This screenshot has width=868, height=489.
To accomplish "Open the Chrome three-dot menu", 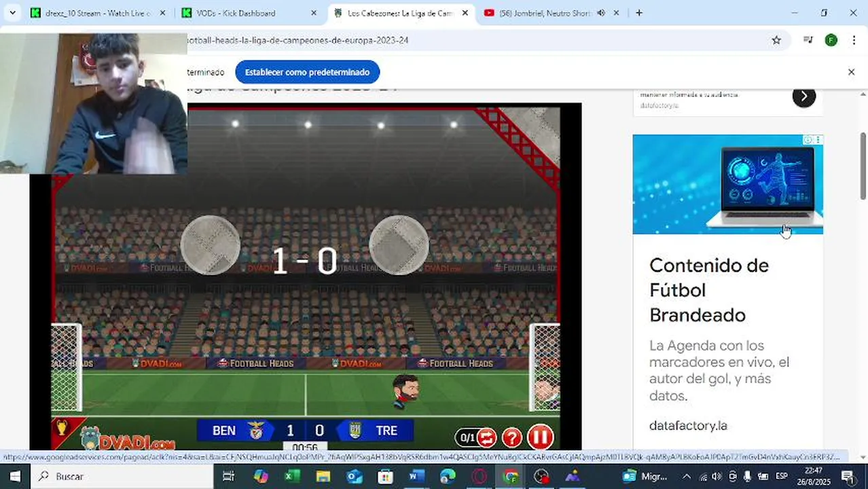I will coord(854,40).
